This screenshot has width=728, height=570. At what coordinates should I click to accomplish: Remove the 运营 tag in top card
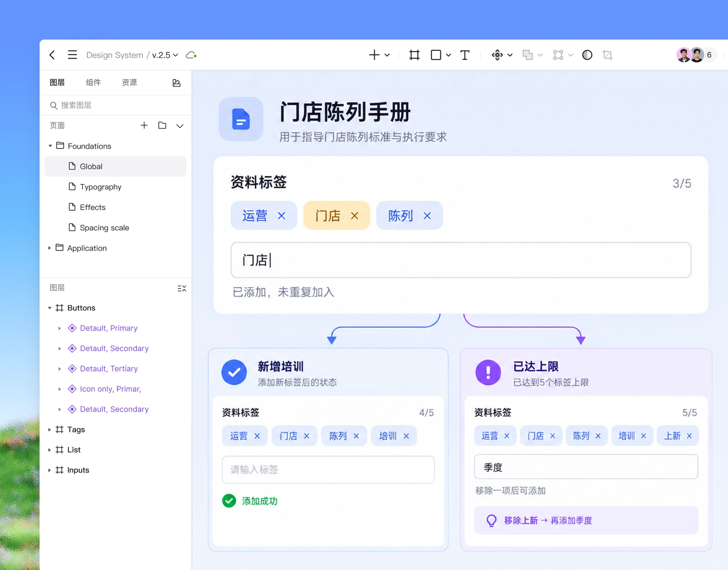pos(282,216)
